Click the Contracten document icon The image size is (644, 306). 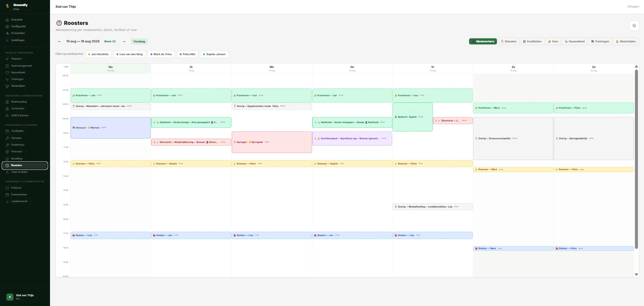pyautogui.click(x=7, y=109)
